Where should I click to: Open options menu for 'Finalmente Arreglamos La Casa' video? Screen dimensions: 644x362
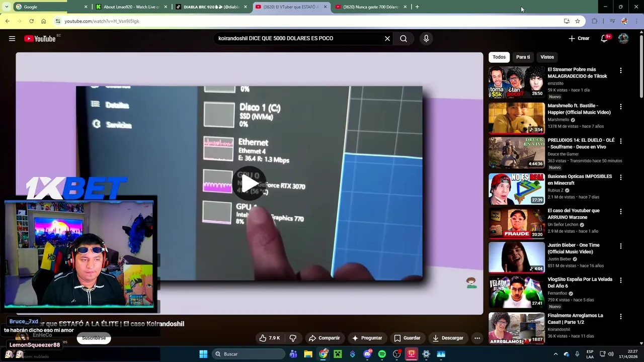[x=620, y=317]
